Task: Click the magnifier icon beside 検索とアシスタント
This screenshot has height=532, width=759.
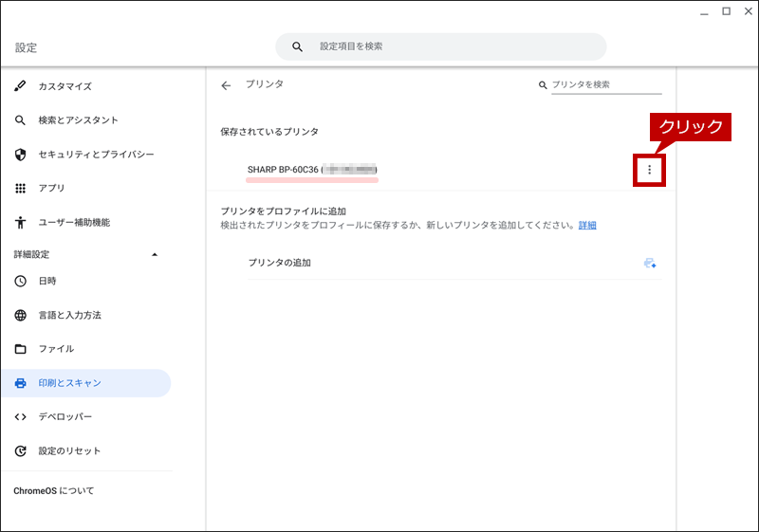Action: (x=20, y=120)
